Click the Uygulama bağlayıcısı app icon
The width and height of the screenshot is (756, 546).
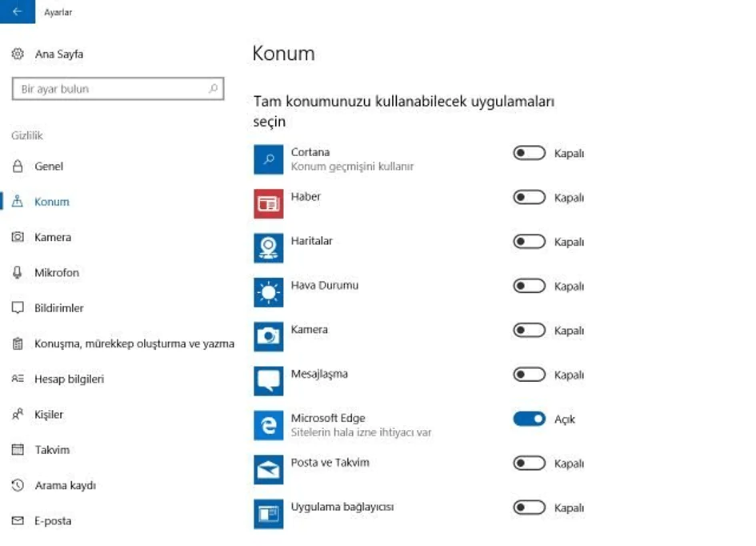(x=268, y=514)
